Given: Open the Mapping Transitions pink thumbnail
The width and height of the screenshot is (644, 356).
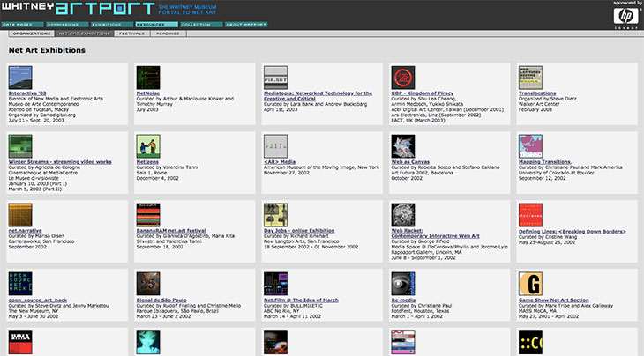Looking at the screenshot, I should (530, 146).
